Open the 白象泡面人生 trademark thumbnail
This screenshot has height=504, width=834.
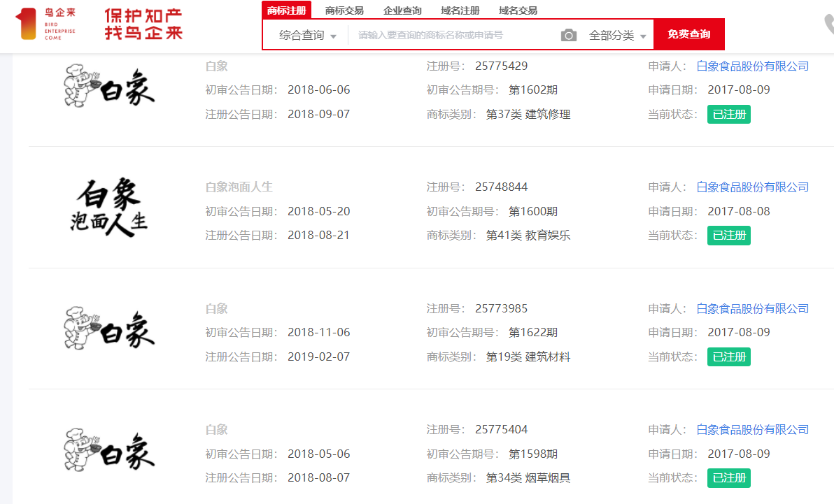click(x=109, y=208)
